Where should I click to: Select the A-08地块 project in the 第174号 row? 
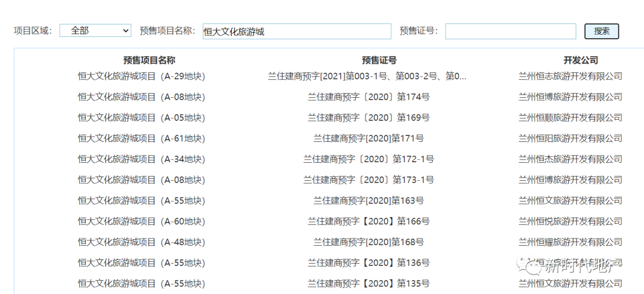coord(141,97)
